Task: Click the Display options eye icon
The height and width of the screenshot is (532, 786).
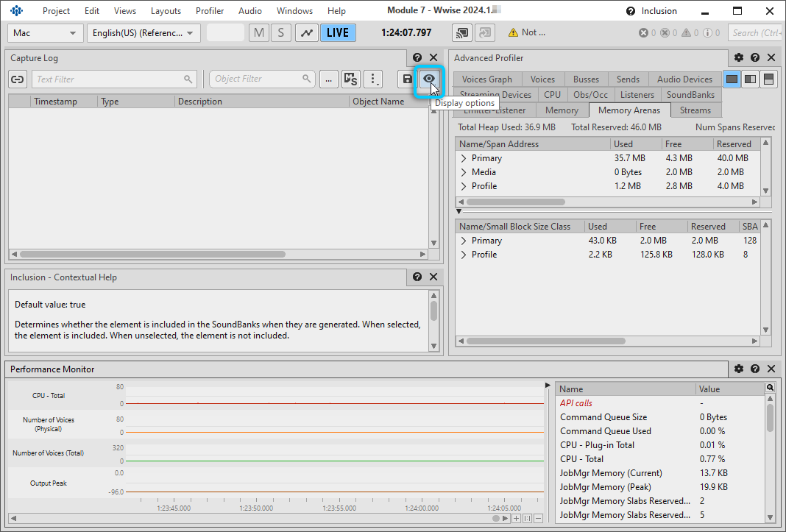Action: point(428,79)
